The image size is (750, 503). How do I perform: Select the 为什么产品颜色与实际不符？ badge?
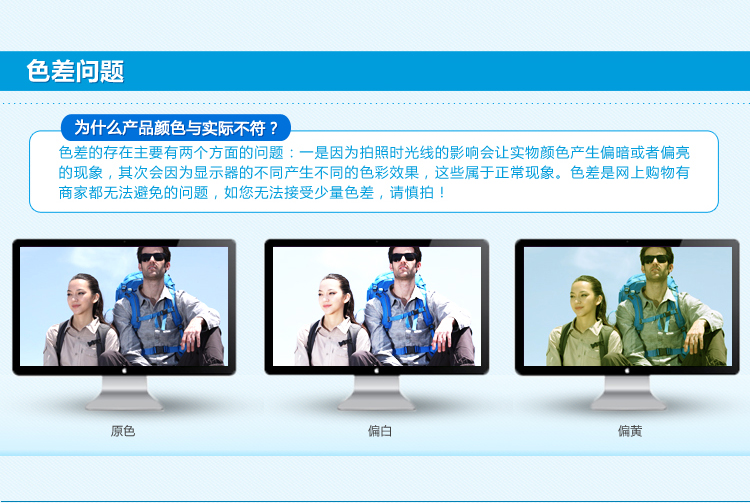point(176,128)
